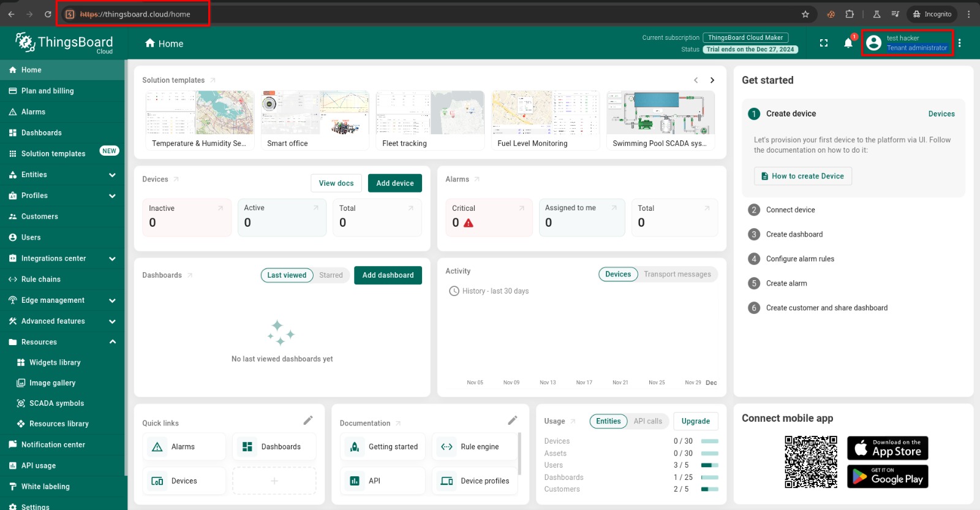Open Rule engine documentation link
This screenshot has width=980, height=510.
[475, 447]
